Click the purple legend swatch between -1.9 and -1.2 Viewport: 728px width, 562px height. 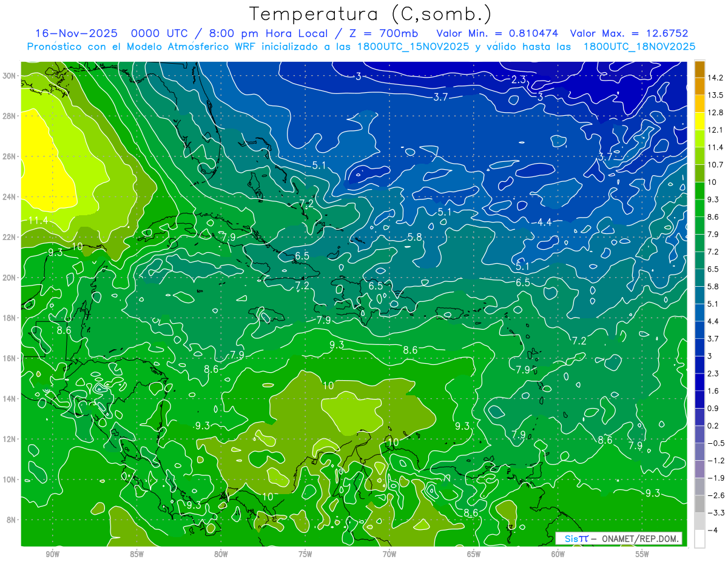pos(699,469)
